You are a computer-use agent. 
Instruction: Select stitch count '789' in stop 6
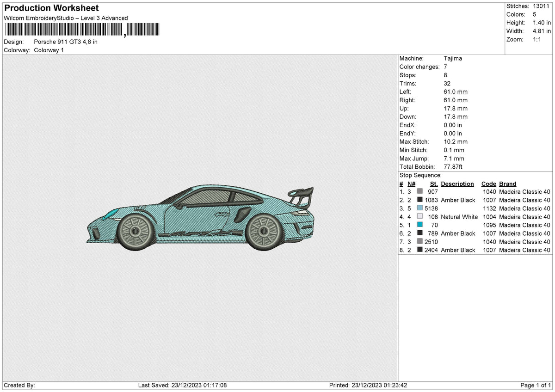pyautogui.click(x=433, y=233)
